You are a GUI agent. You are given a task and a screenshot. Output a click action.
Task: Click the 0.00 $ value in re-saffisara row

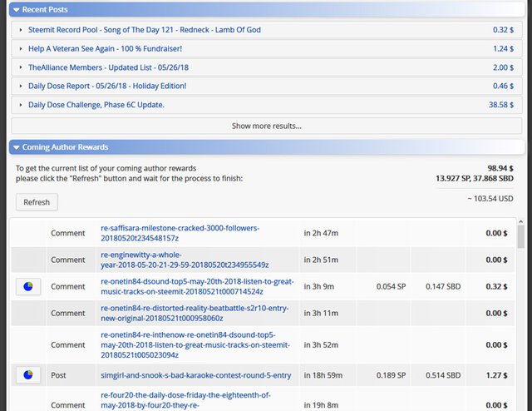tap(496, 233)
